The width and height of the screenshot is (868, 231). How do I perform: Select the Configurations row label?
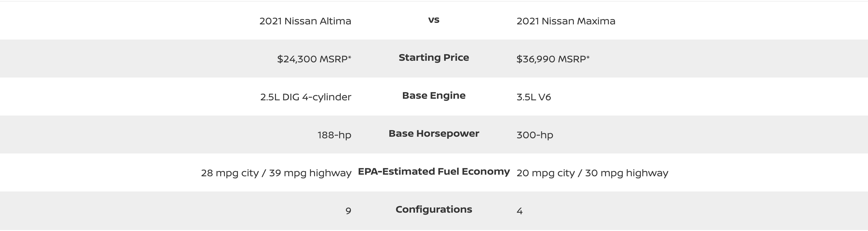(434, 209)
